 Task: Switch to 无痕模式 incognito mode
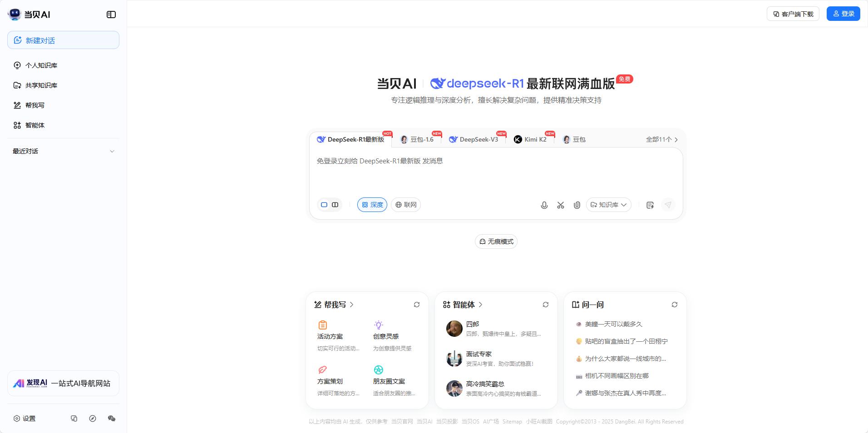click(495, 241)
